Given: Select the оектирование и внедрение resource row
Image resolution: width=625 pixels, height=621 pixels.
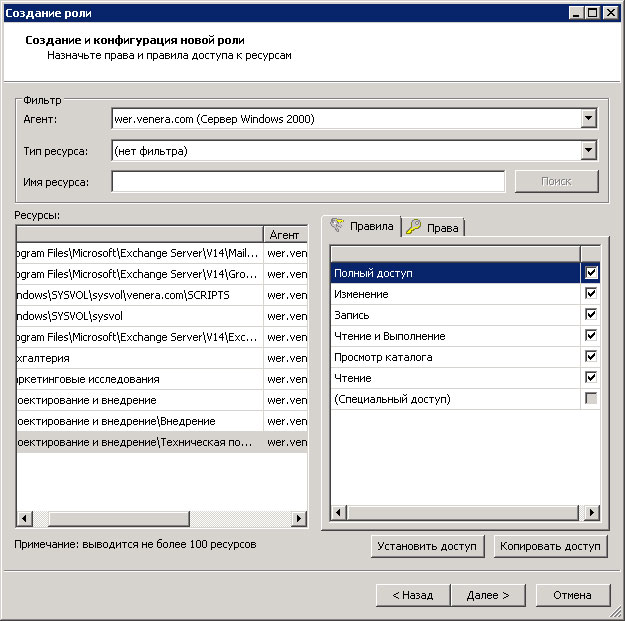Looking at the screenshot, I should [162, 400].
